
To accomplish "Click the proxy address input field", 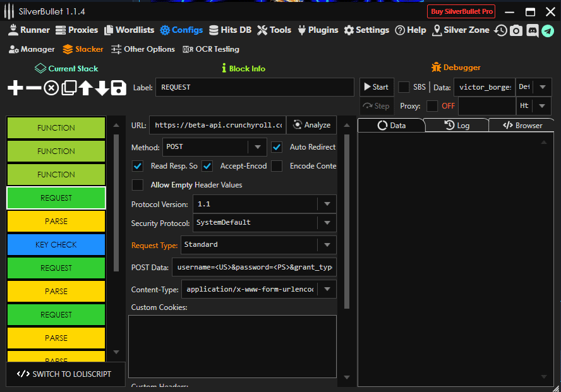I will [x=487, y=106].
